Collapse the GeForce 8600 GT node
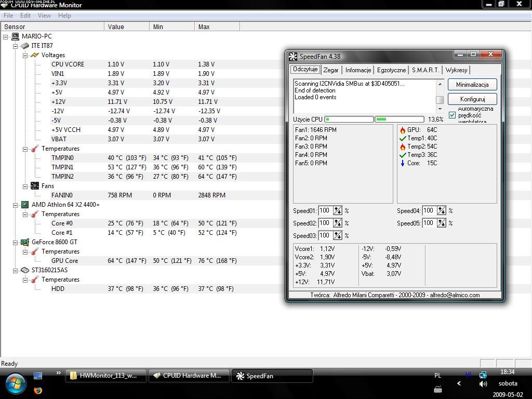The height and width of the screenshot is (399, 532). [x=16, y=242]
